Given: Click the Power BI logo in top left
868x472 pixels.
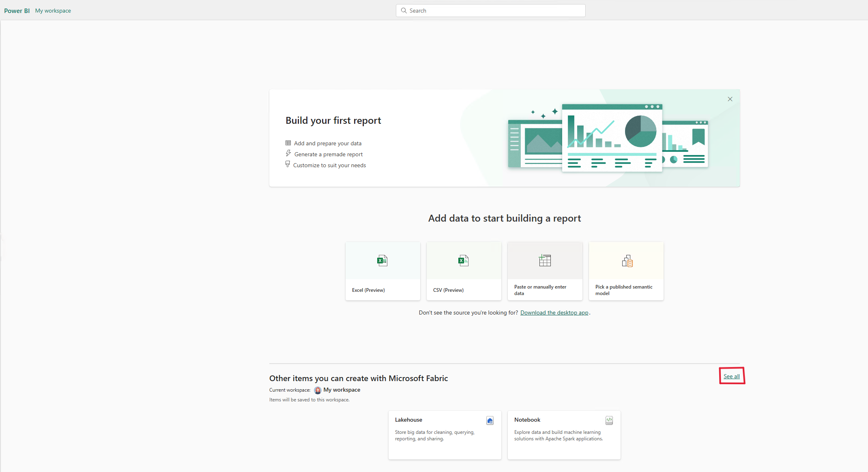Looking at the screenshot, I should pos(17,10).
